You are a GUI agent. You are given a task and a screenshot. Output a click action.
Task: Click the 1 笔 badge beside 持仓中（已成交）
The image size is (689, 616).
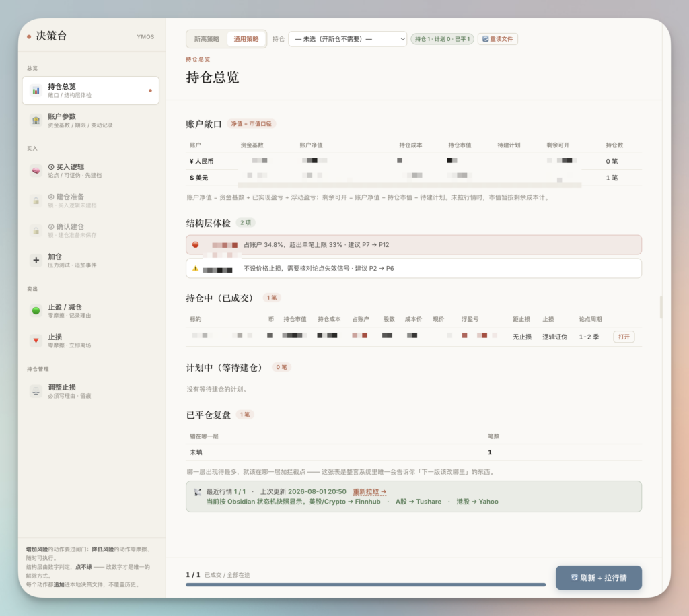tap(272, 298)
